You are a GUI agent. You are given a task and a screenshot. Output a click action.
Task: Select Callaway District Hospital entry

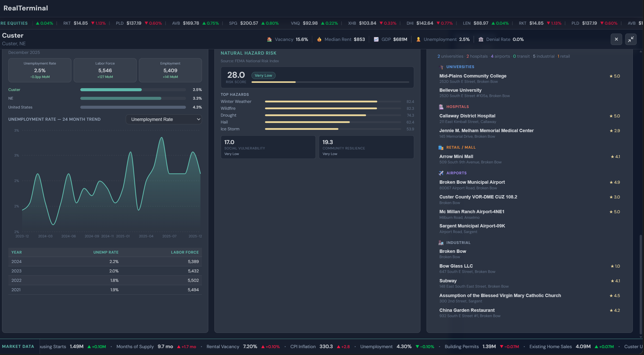tap(467, 116)
